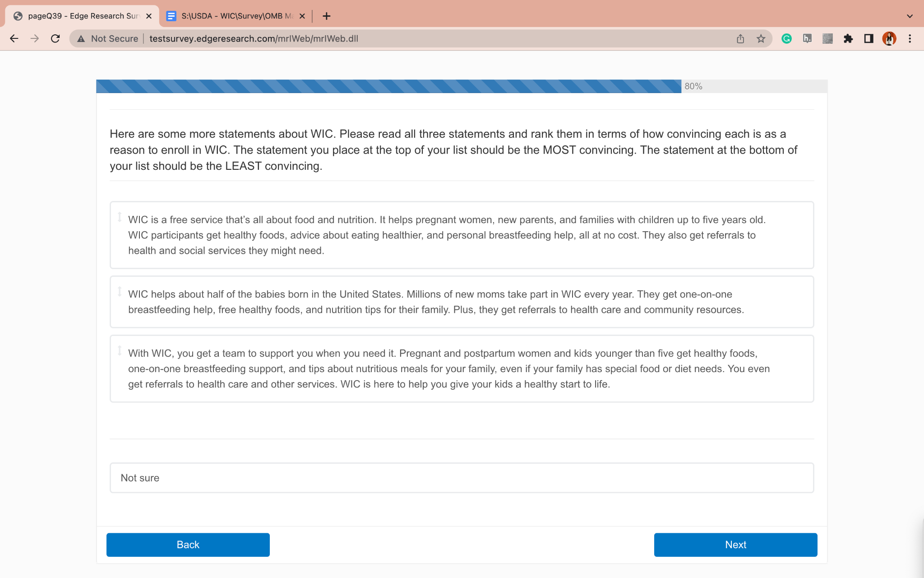The image size is (924, 578).
Task: Click the drag handle of 'WIC helps about half' statement
Action: tap(120, 292)
